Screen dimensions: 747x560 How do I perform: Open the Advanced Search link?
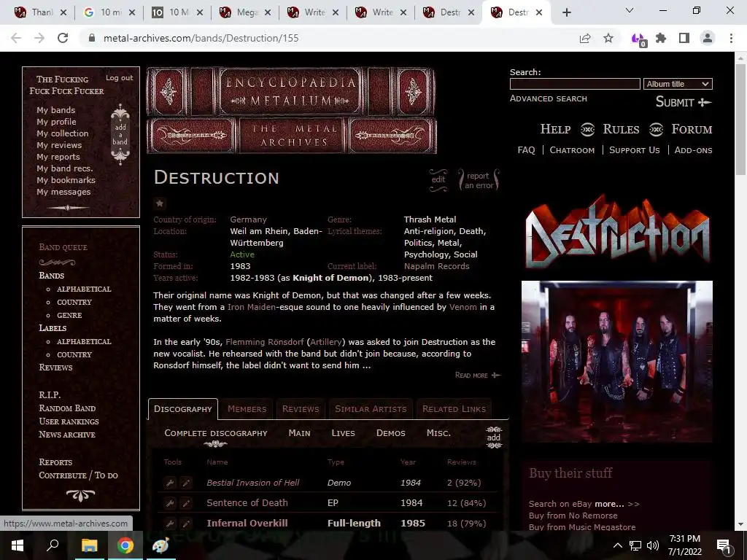click(x=549, y=98)
